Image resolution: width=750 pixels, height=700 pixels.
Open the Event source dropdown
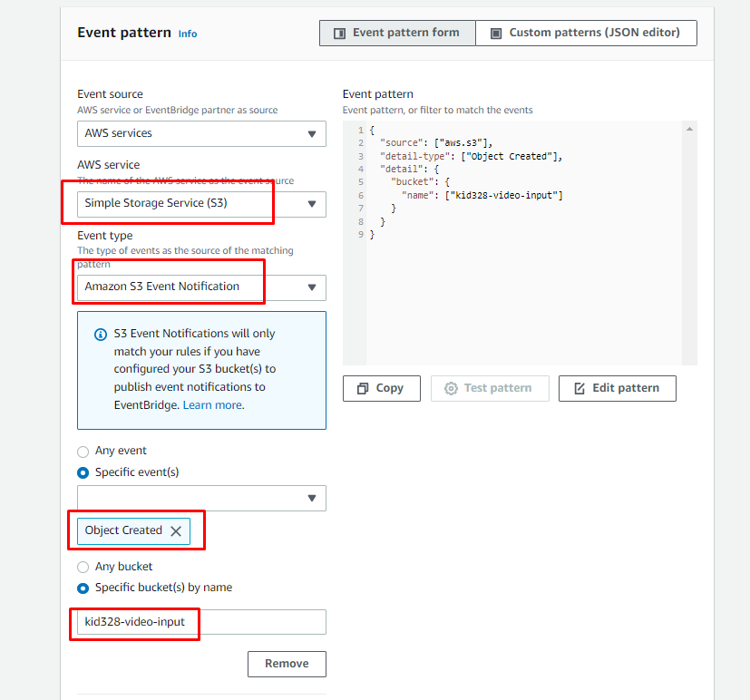pyautogui.click(x=201, y=133)
